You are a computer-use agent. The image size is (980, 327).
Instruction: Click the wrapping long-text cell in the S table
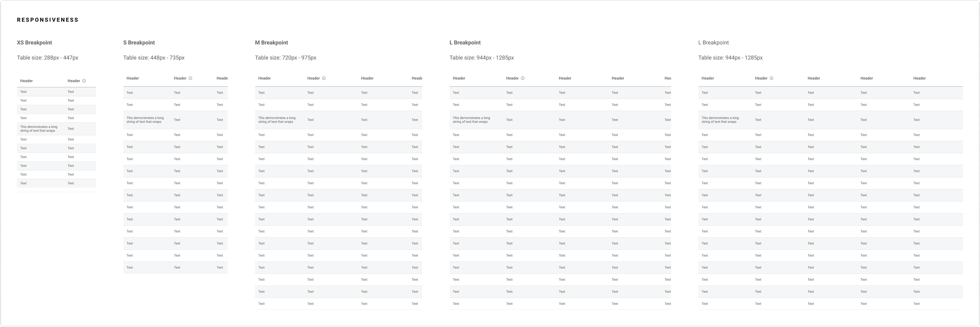[x=145, y=120]
